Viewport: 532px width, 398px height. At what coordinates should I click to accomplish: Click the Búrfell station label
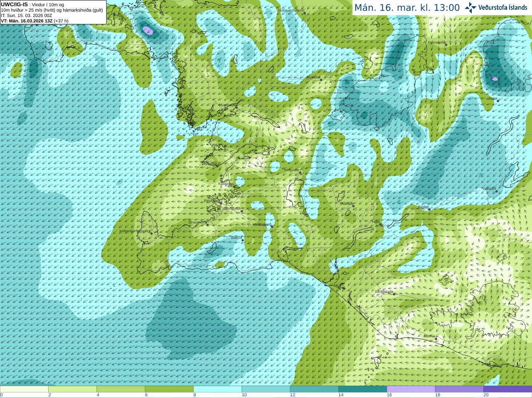(x=424, y=206)
